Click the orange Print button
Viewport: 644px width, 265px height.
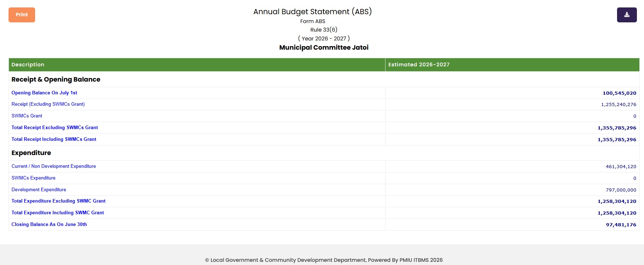pyautogui.click(x=22, y=15)
